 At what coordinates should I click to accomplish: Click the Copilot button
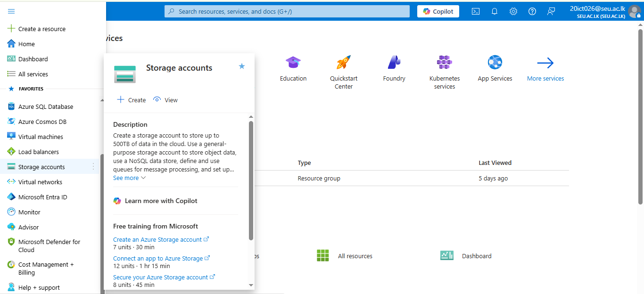438,11
